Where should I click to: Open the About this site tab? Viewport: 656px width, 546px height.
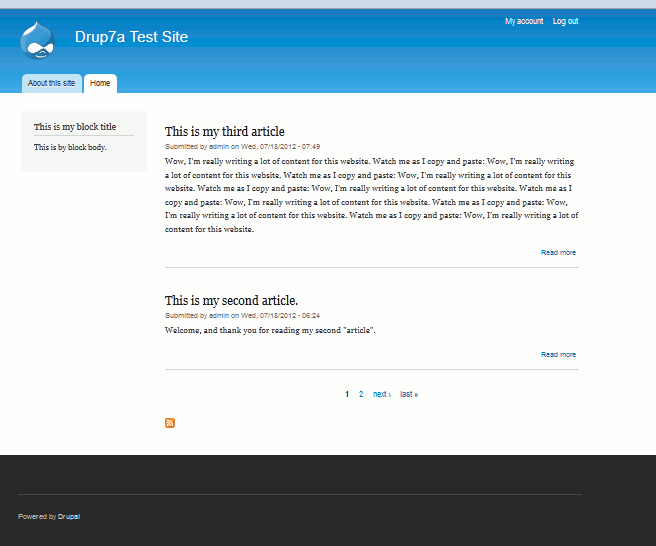pos(51,83)
